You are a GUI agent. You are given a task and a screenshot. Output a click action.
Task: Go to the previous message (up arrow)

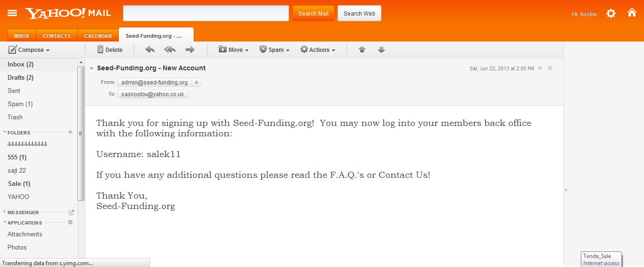click(x=362, y=50)
